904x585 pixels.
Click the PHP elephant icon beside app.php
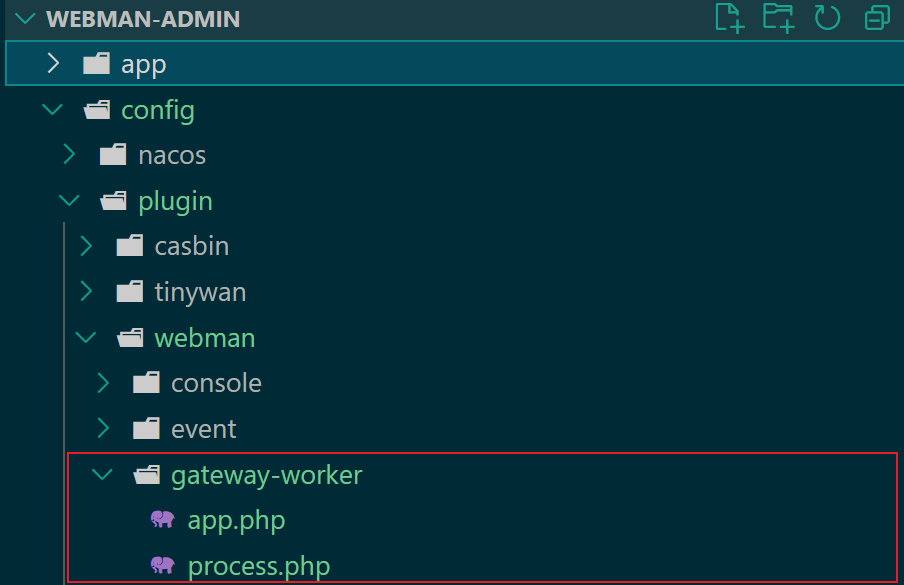click(x=163, y=519)
